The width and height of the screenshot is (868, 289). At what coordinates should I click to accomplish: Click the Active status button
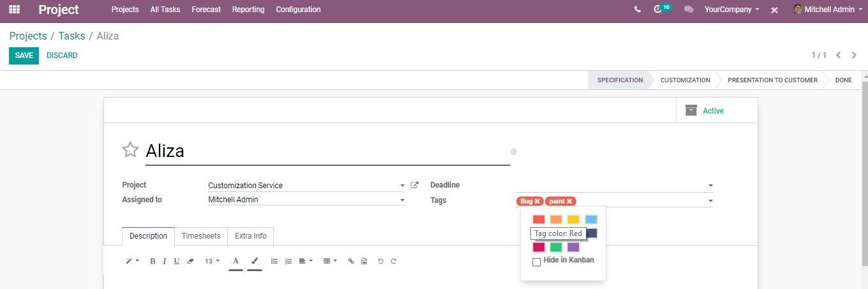[717, 110]
